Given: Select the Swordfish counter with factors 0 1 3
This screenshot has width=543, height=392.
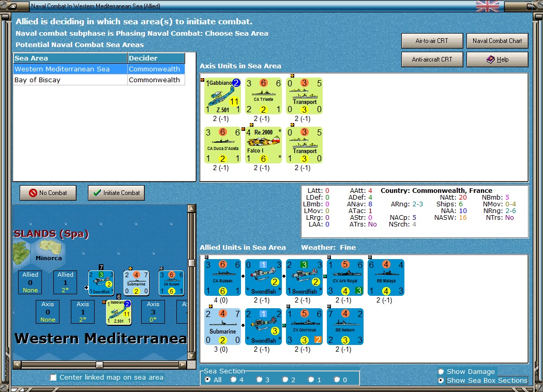Looking at the screenshot, I should pos(263,277).
